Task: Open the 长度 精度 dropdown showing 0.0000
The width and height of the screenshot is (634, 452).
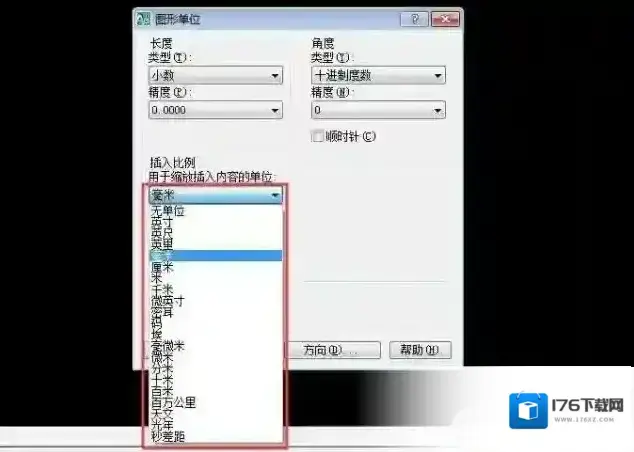Action: [216, 110]
